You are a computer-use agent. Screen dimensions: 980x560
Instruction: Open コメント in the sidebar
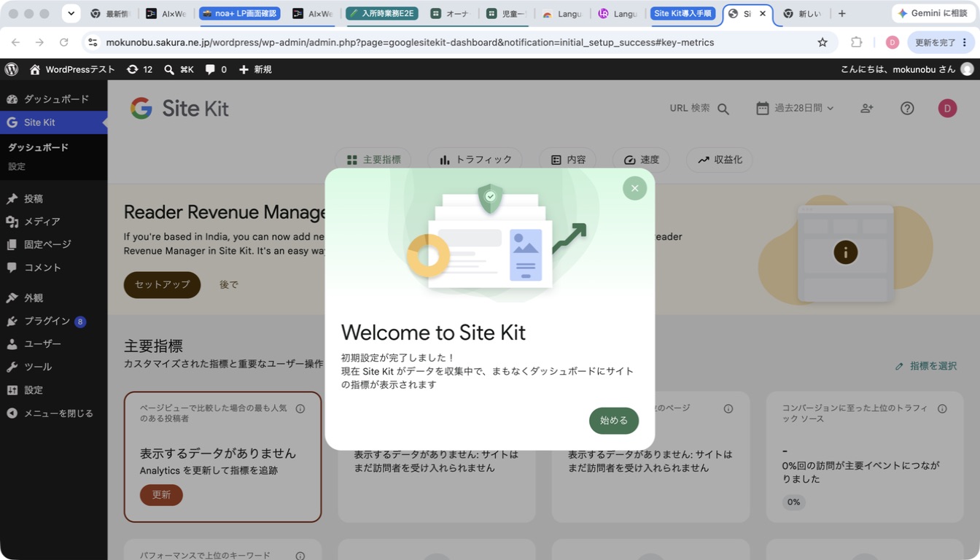(53, 268)
